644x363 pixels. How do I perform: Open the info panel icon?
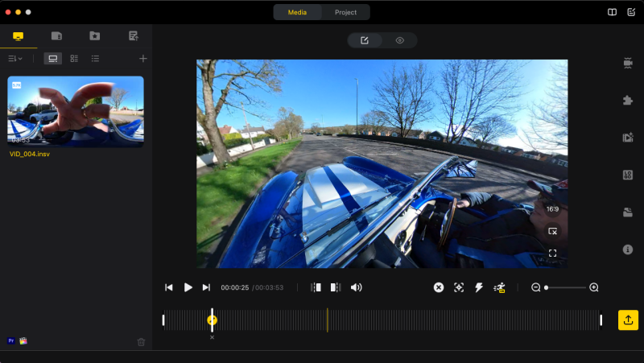pyautogui.click(x=628, y=250)
